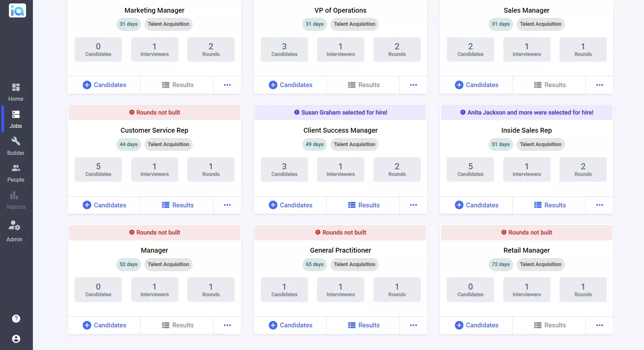Click the iQ logo at top left
644x350 pixels.
click(x=17, y=10)
